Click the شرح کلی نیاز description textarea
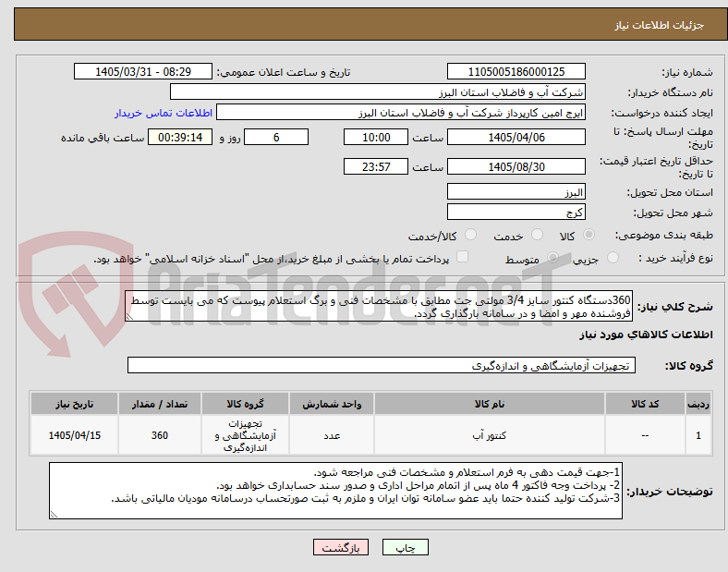 pos(379,307)
